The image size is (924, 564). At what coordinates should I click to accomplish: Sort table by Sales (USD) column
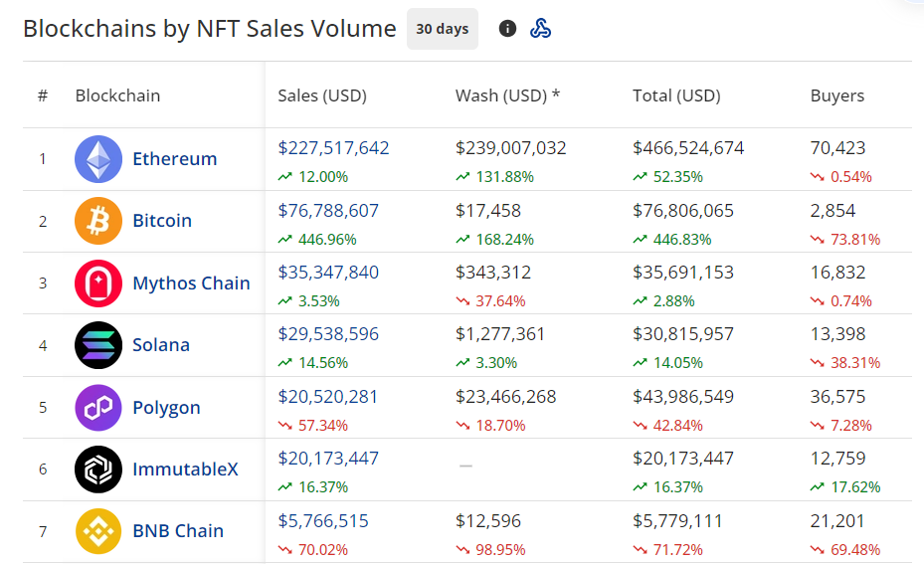(322, 96)
